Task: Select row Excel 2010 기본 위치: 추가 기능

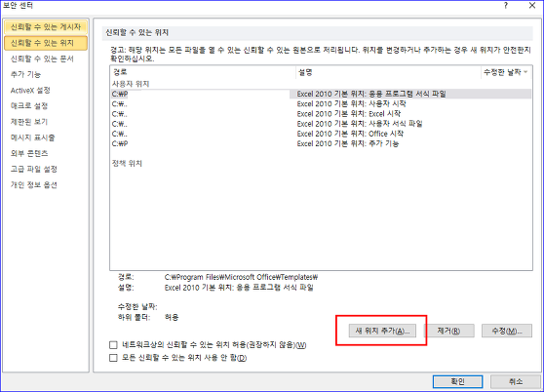Action: [x=321, y=143]
